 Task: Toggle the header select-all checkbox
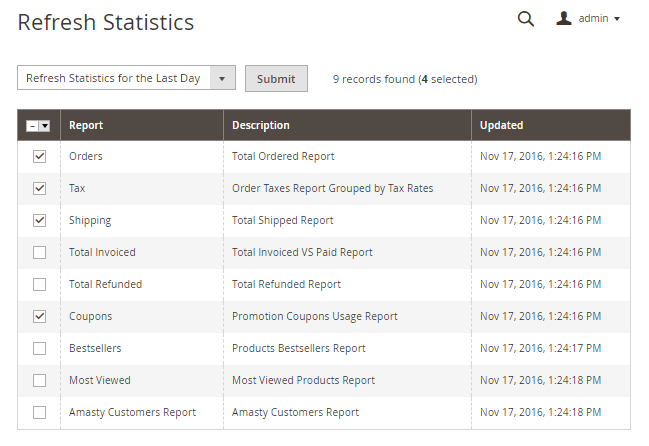[x=32, y=126]
